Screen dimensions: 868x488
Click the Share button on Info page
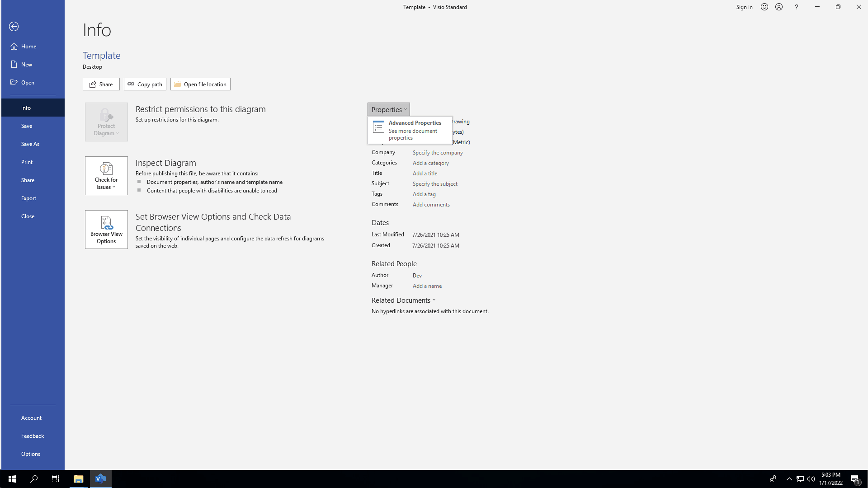pyautogui.click(x=101, y=84)
